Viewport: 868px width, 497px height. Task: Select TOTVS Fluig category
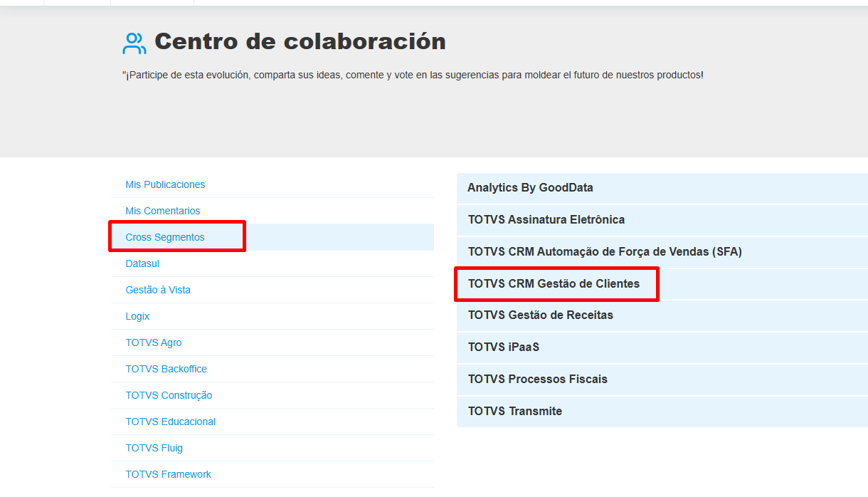[x=154, y=448]
